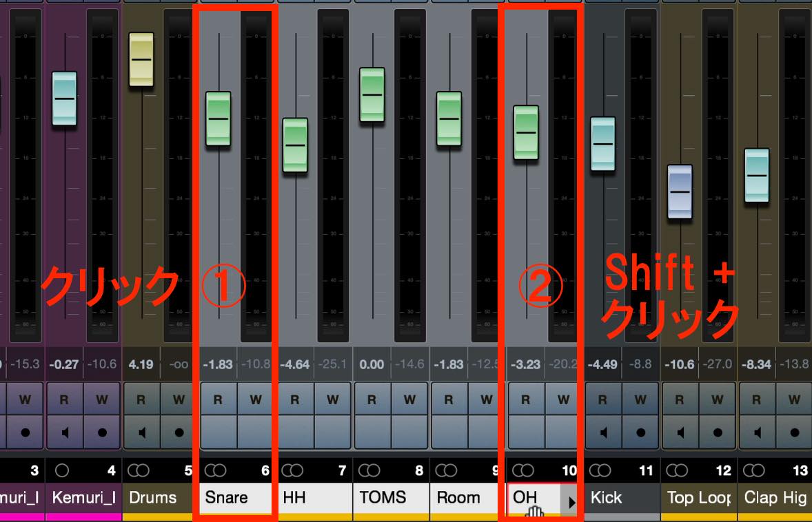Toggle Read automation (R) on the HH channel
The image size is (812, 522).
(x=294, y=399)
